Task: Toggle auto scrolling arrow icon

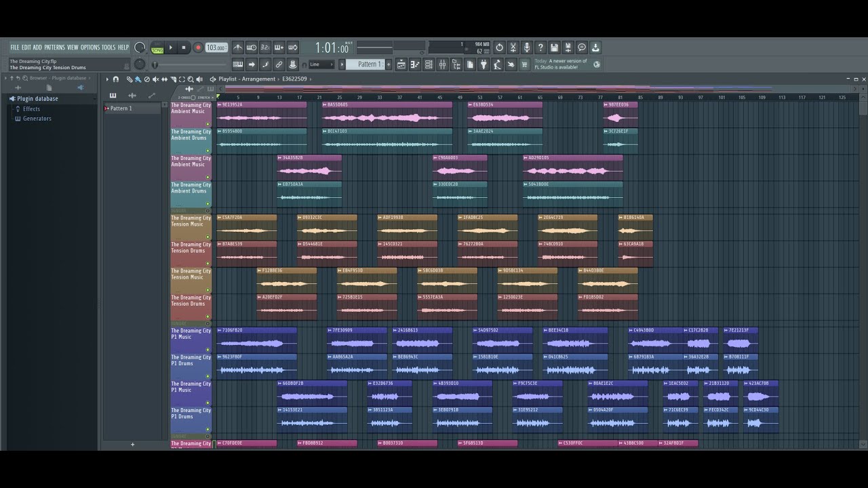Action: [252, 64]
